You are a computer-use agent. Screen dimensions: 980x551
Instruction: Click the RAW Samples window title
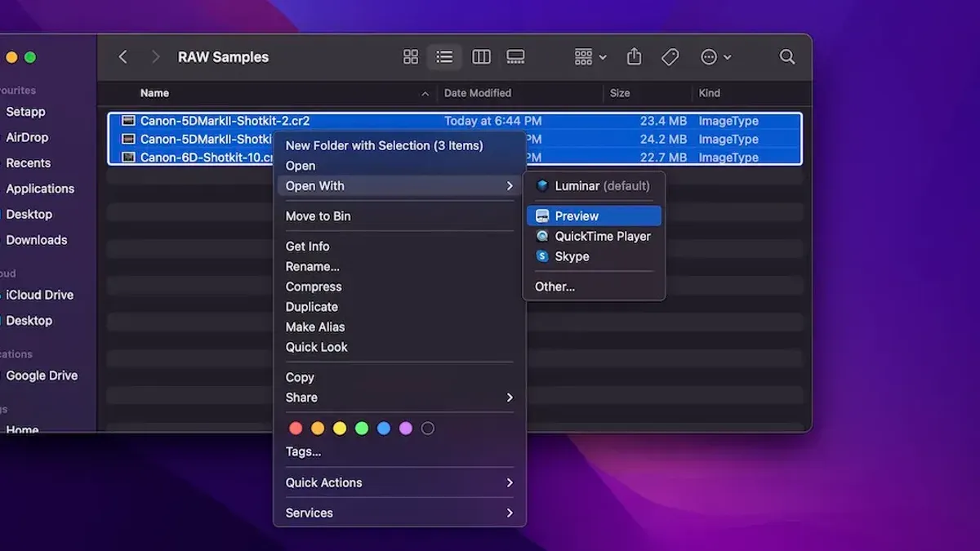coord(223,57)
